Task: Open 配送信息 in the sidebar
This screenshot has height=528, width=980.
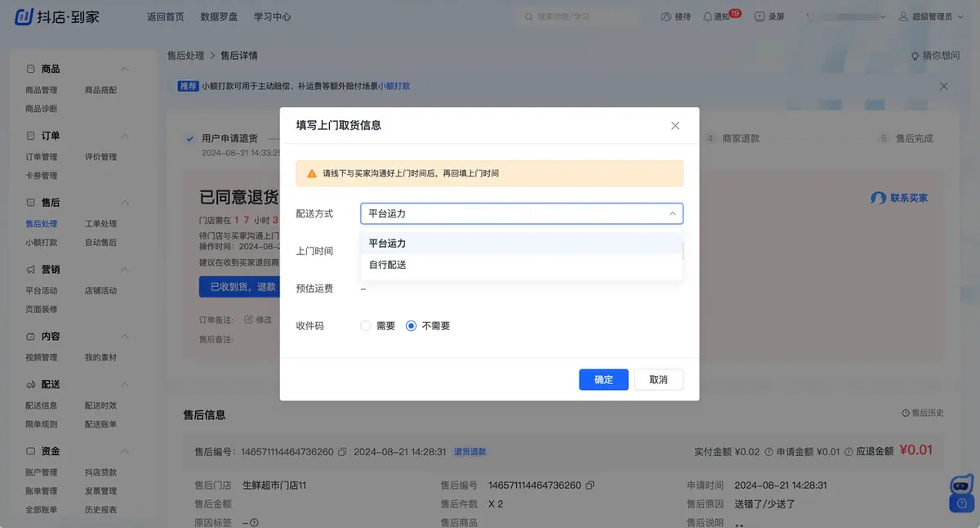Action: [x=42, y=405]
